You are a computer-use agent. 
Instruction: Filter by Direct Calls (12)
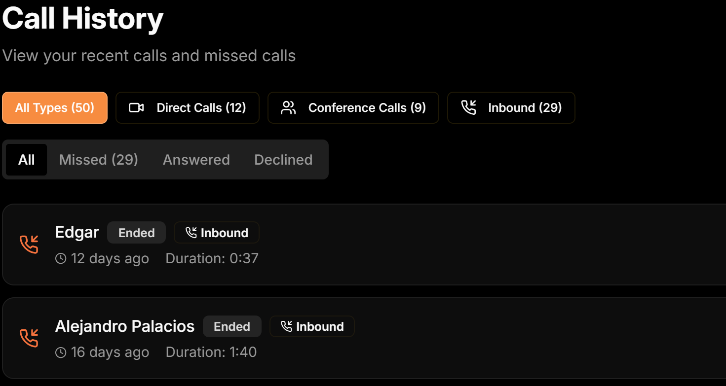pyautogui.click(x=188, y=108)
